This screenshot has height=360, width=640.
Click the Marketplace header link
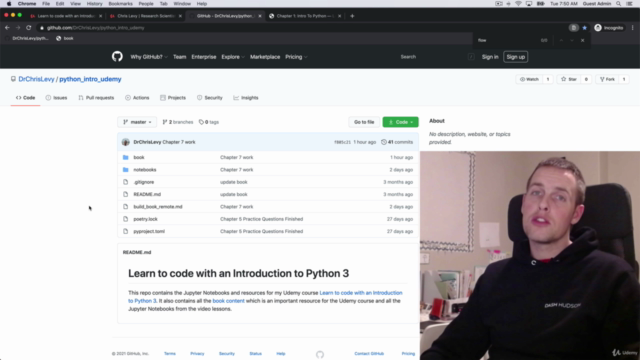coord(265,57)
